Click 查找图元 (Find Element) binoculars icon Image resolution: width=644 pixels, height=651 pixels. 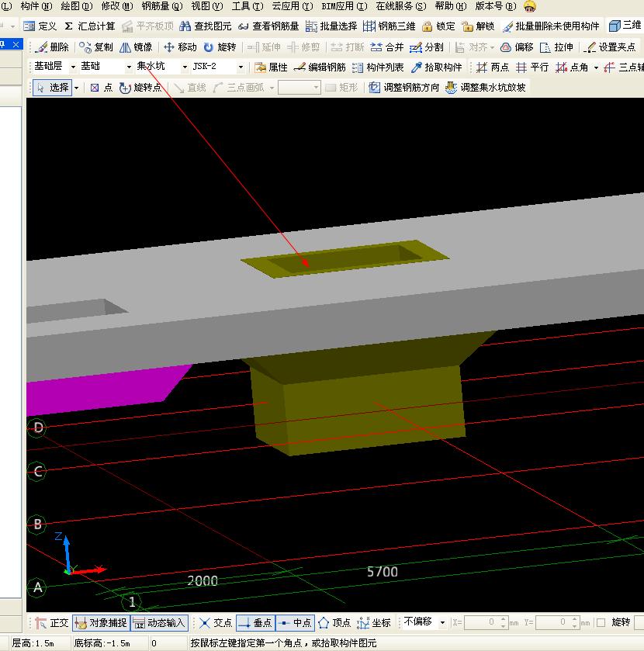206,26
